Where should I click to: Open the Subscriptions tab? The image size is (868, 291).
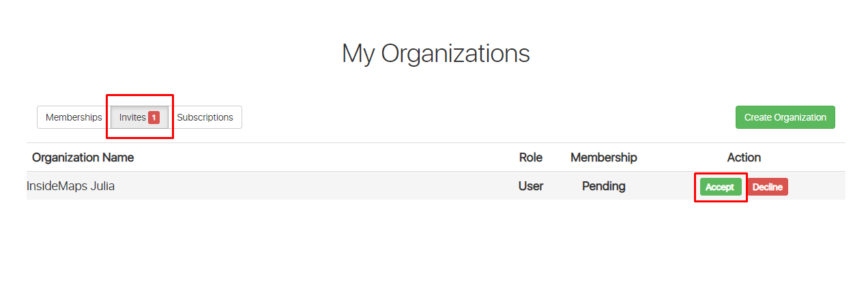pos(205,117)
